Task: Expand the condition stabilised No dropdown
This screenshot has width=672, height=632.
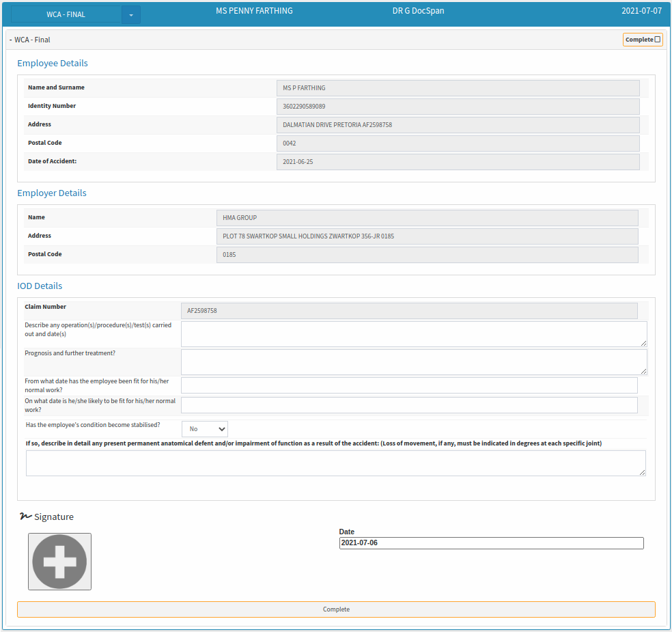Action: [205, 429]
